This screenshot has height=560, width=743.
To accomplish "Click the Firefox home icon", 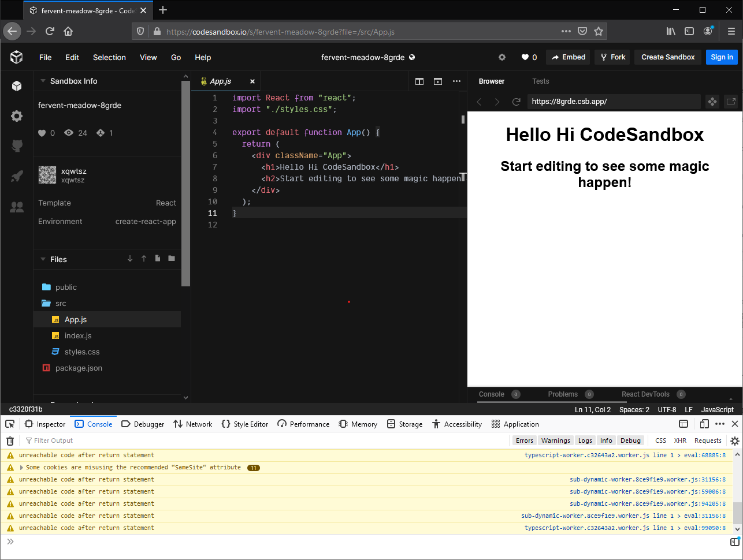I will [x=68, y=31].
